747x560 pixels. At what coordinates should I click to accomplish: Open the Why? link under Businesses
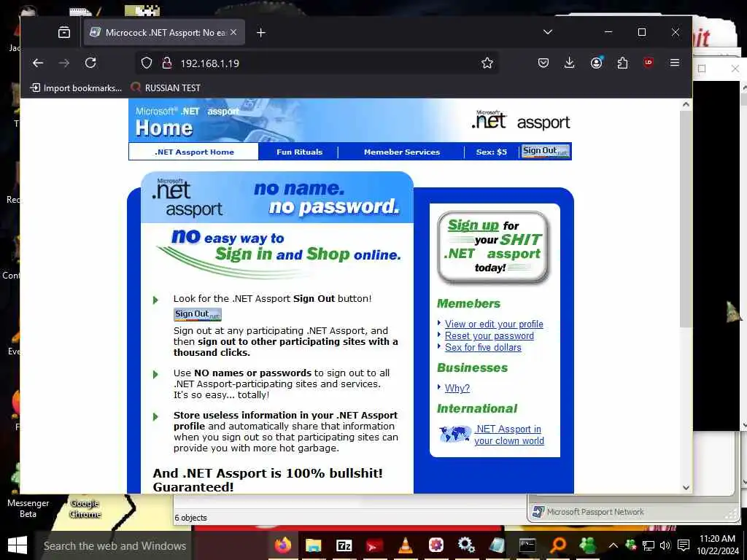(457, 388)
